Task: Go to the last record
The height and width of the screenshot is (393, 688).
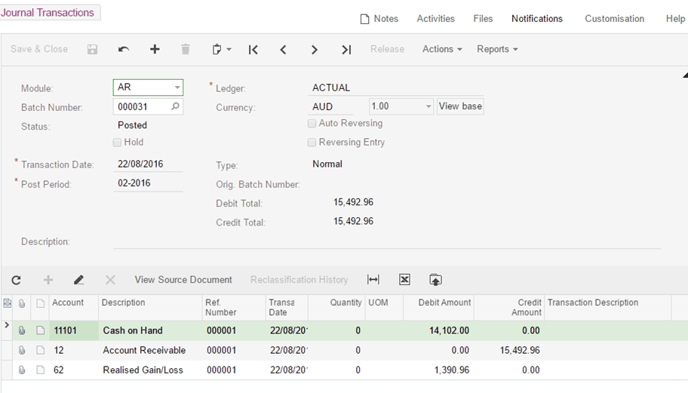Action: pos(346,50)
